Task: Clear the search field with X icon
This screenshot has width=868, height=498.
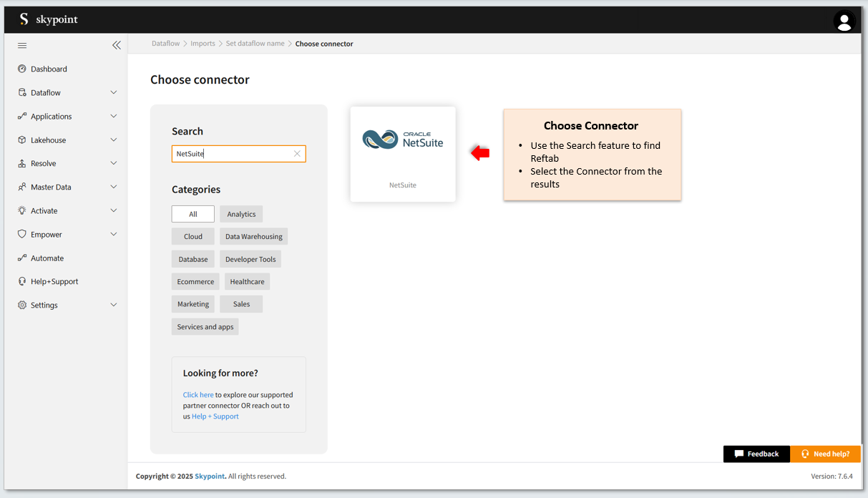Action: (x=297, y=154)
